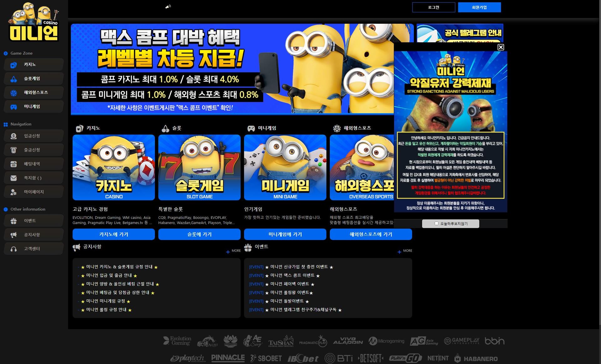This screenshot has width=601, height=364.
Task: Click the 슬롯에 가기 button
Action: pyautogui.click(x=199, y=234)
